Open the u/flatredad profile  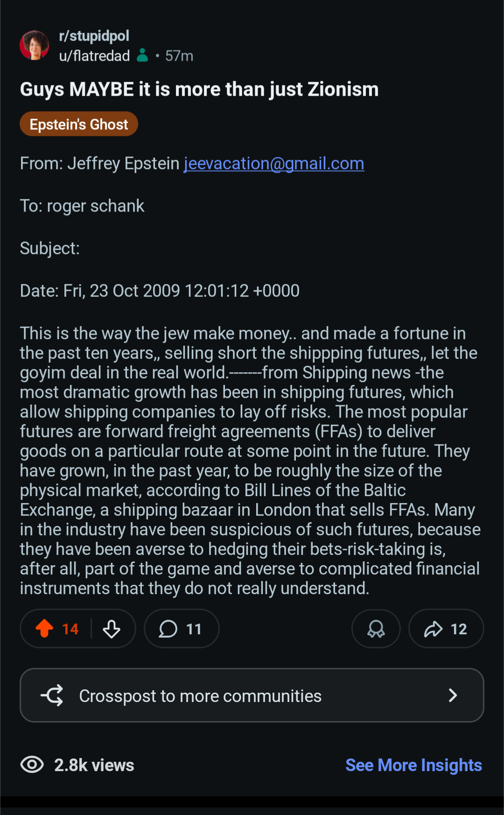click(x=94, y=56)
